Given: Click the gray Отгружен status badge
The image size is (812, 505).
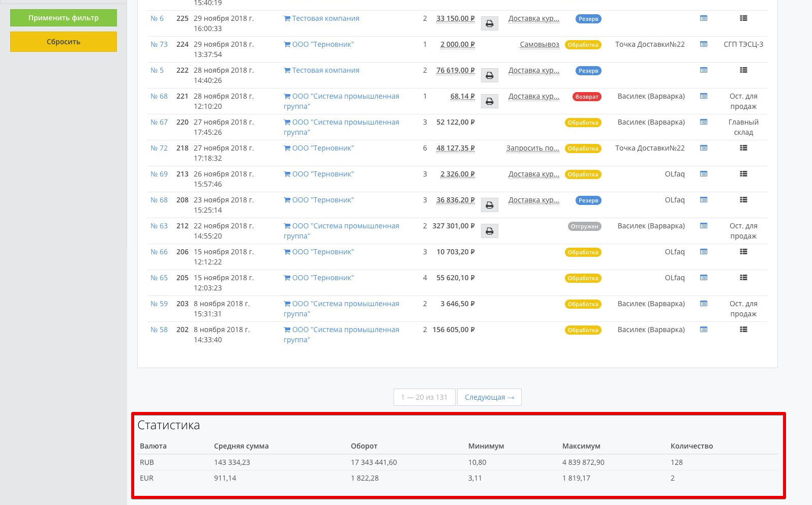Looking at the screenshot, I should click(x=584, y=226).
